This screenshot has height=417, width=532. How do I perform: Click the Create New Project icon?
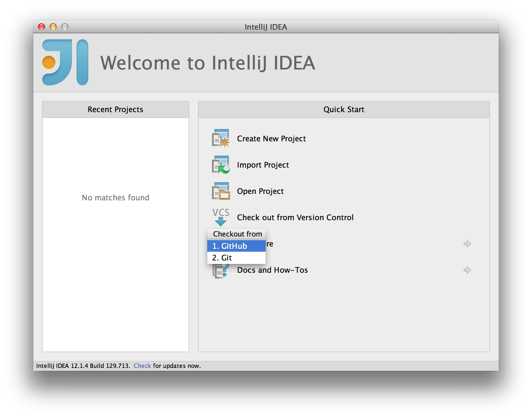pyautogui.click(x=221, y=138)
